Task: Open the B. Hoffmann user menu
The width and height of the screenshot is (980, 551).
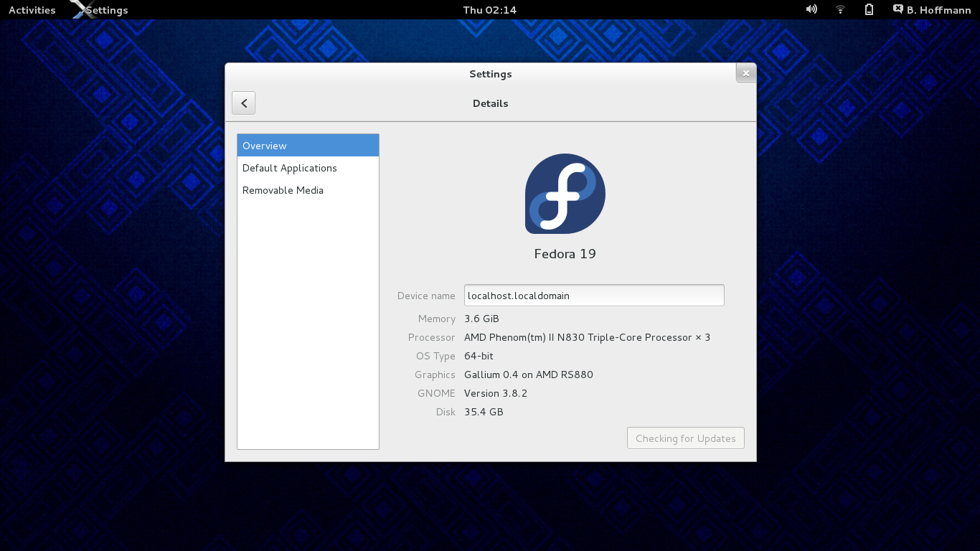Action: 932,9
